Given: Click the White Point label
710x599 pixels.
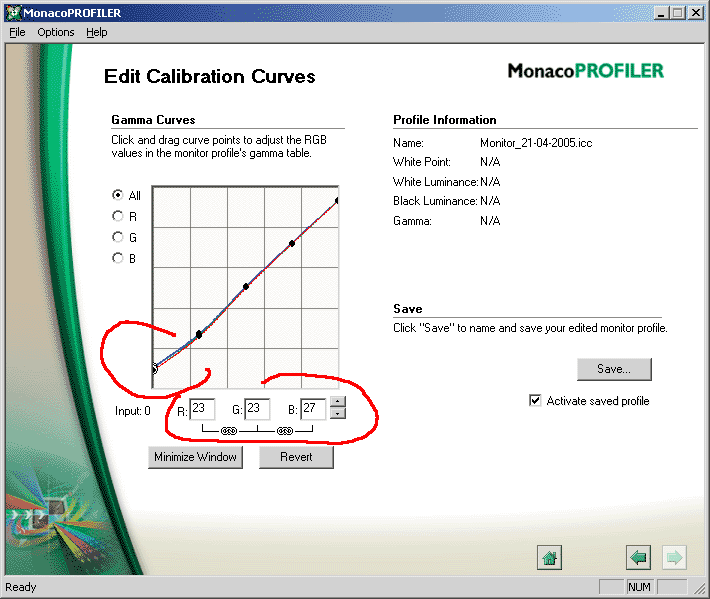Looking at the screenshot, I should [x=422, y=162].
